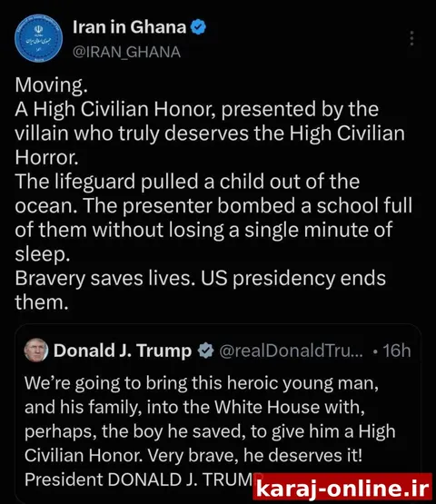Screen dimensions: 436x504
Task: Select the "lifeguard pulled a child" sentence
Action: [187, 193]
